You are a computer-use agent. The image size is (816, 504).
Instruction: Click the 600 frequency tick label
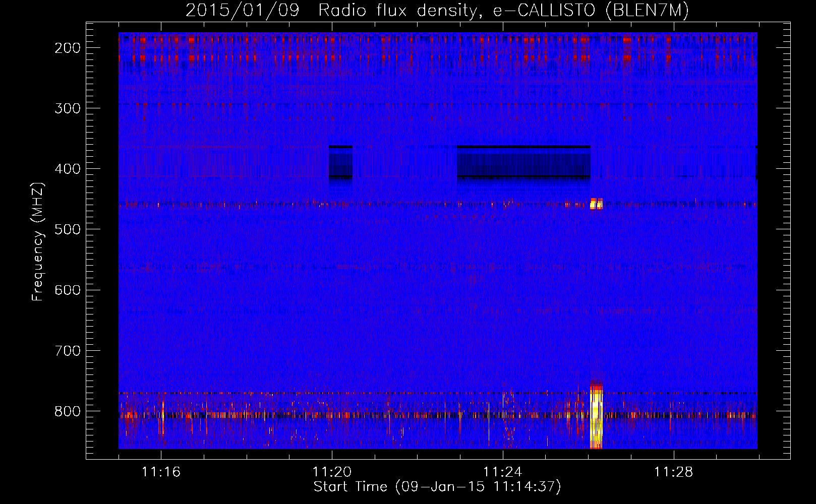point(68,290)
